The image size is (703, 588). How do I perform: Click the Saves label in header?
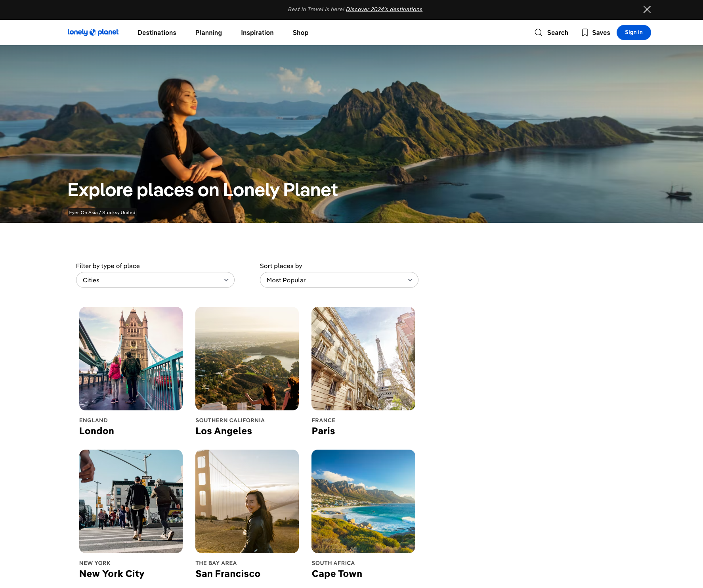601,33
